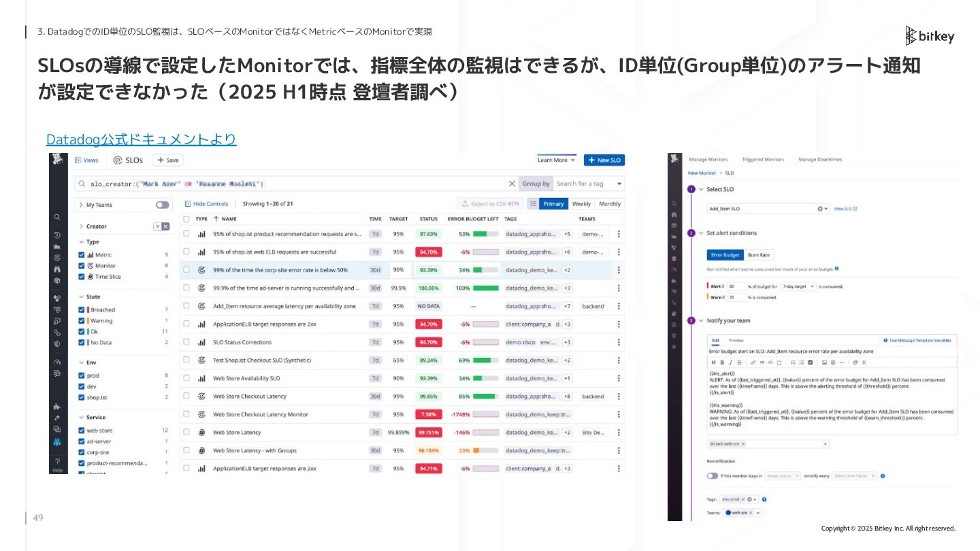
Task: Select the Weekly tab
Action: pos(581,203)
